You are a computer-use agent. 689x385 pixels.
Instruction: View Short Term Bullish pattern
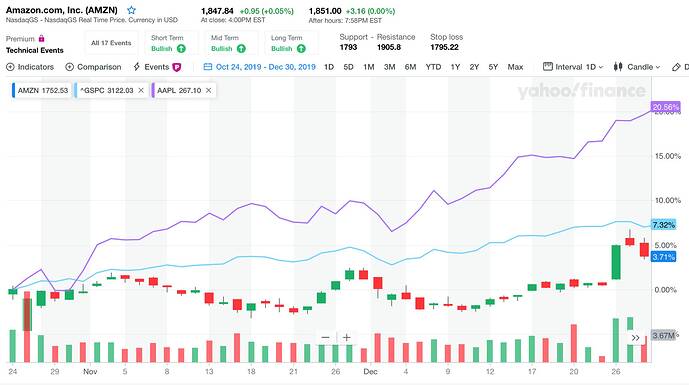point(168,43)
